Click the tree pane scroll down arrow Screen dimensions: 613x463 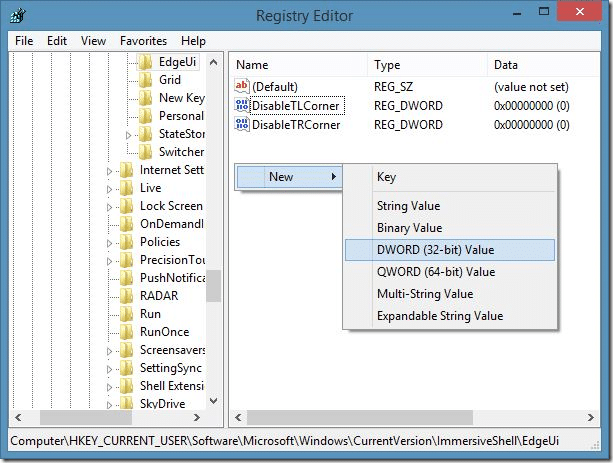point(213,401)
